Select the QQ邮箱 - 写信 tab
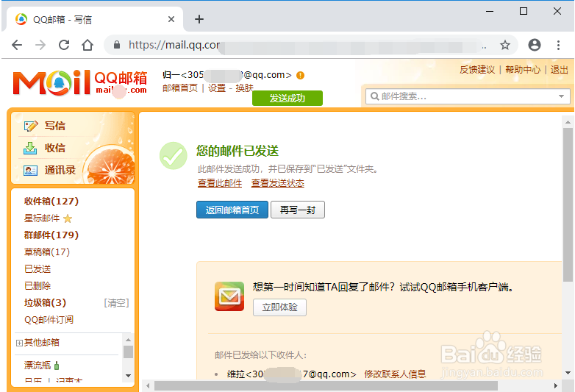Image resolution: width=575 pixels, height=392 pixels. tap(95, 19)
